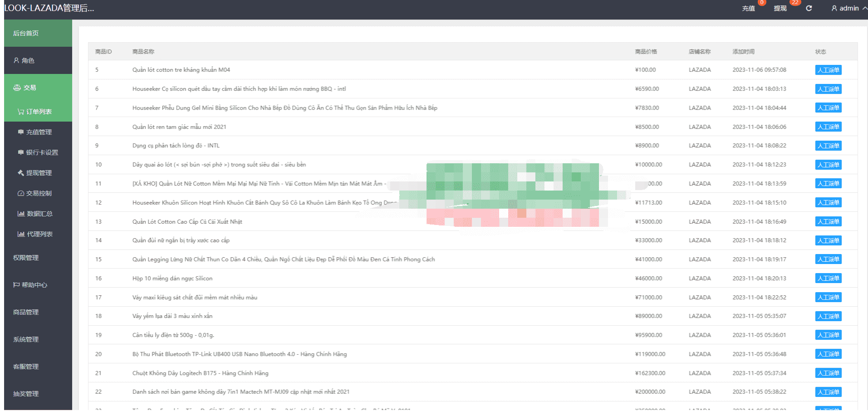Image resolution: width=868 pixels, height=416 pixels.
Task: Click the shopping cart icon beside 订单列表
Action: [x=20, y=112]
